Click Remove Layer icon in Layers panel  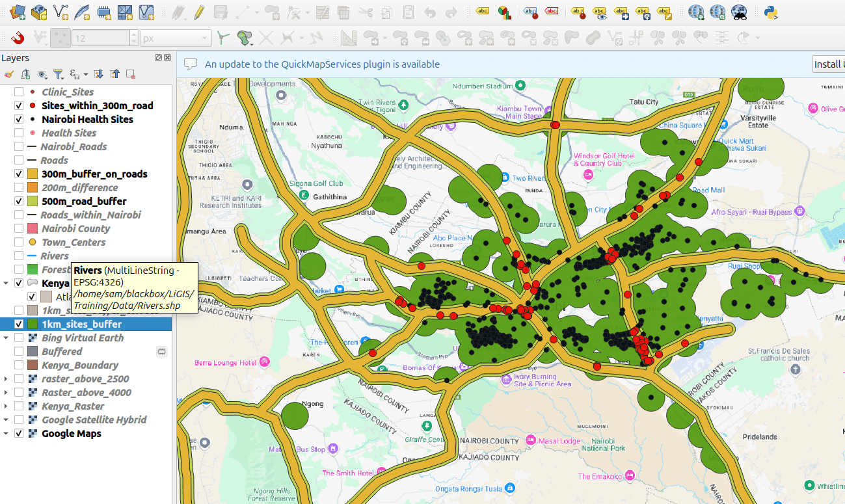(130, 74)
